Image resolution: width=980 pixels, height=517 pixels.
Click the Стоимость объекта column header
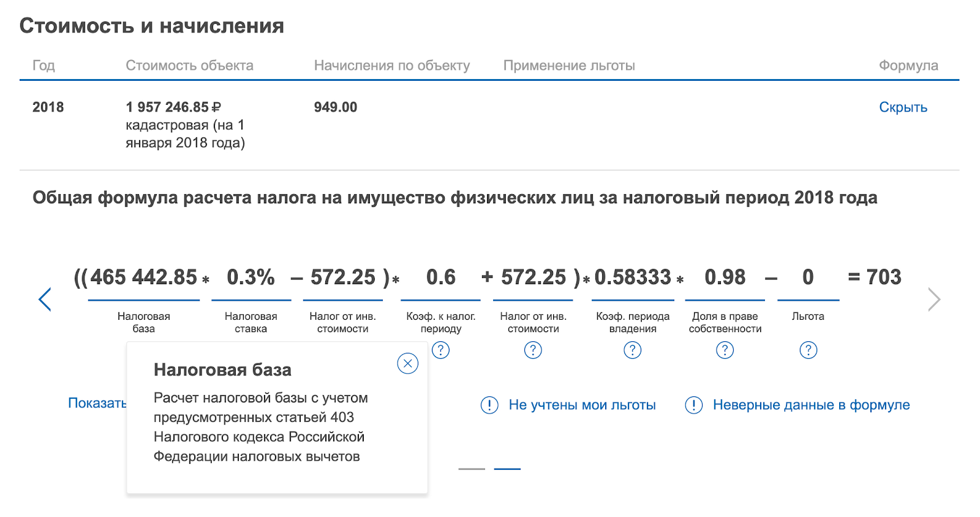pyautogui.click(x=189, y=66)
